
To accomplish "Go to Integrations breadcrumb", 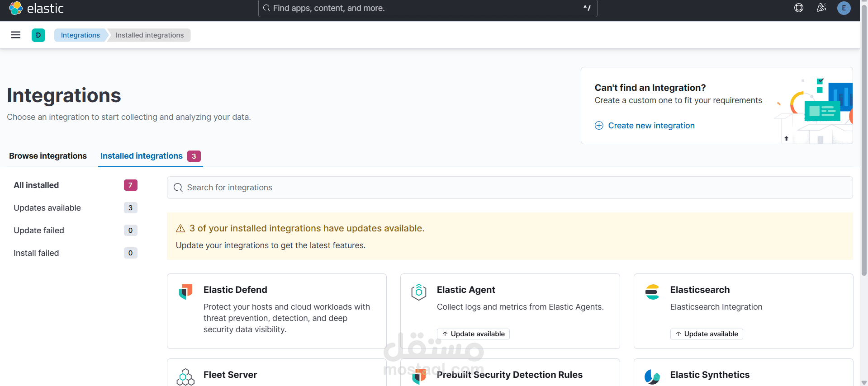I will click(x=80, y=35).
